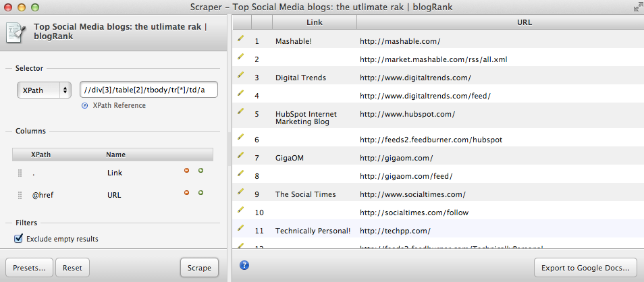Click URL 'http://www.digitaltrends.com/'

click(x=415, y=78)
